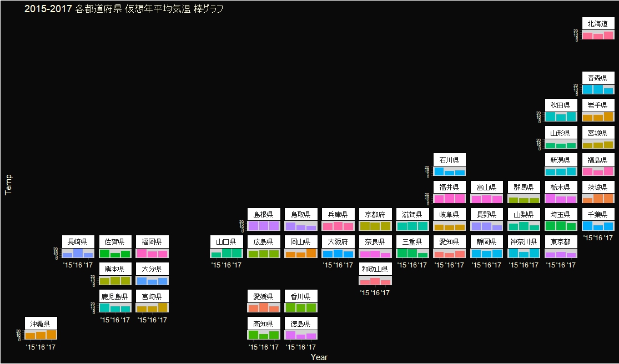Select the 富山県 panel label

tap(487, 188)
